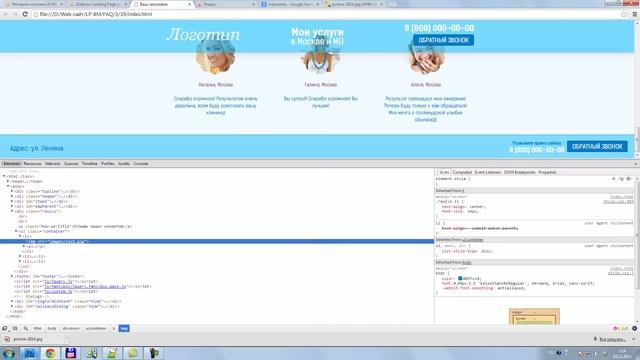
Task: Open the Network panel tab
Action: pos(53,164)
